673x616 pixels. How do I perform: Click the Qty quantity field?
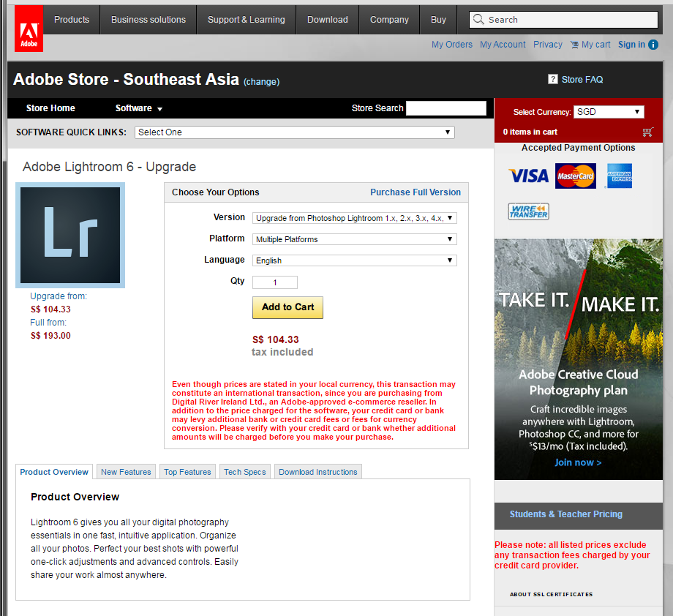click(x=275, y=282)
